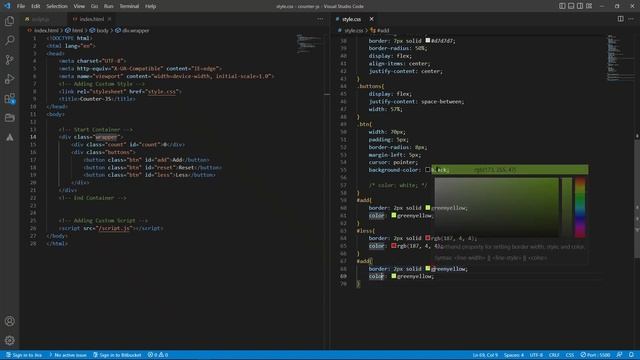Click No active issue in status bar
Viewport: 640px width, 360px height.
coord(68,355)
